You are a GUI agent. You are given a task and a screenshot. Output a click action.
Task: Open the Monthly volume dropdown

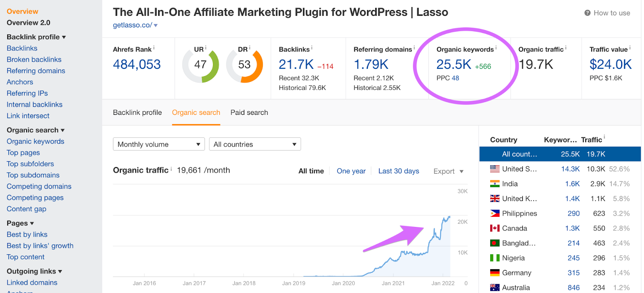[159, 144]
